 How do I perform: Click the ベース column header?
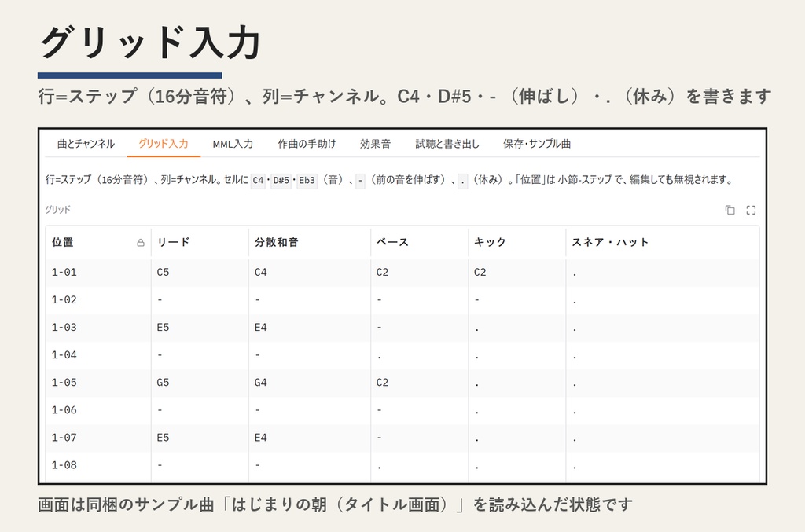tap(420, 242)
